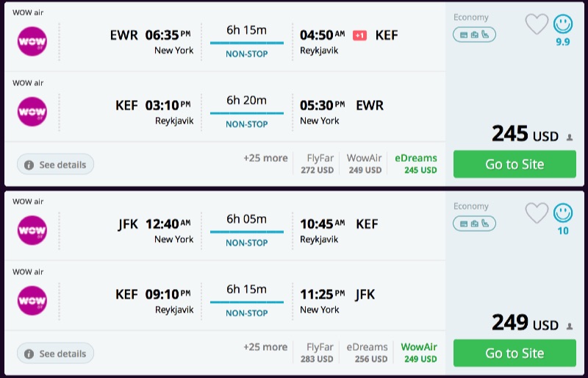Expand See details for the 249 USD itinerary
Image resolution: width=588 pixels, height=378 pixels.
[55, 354]
